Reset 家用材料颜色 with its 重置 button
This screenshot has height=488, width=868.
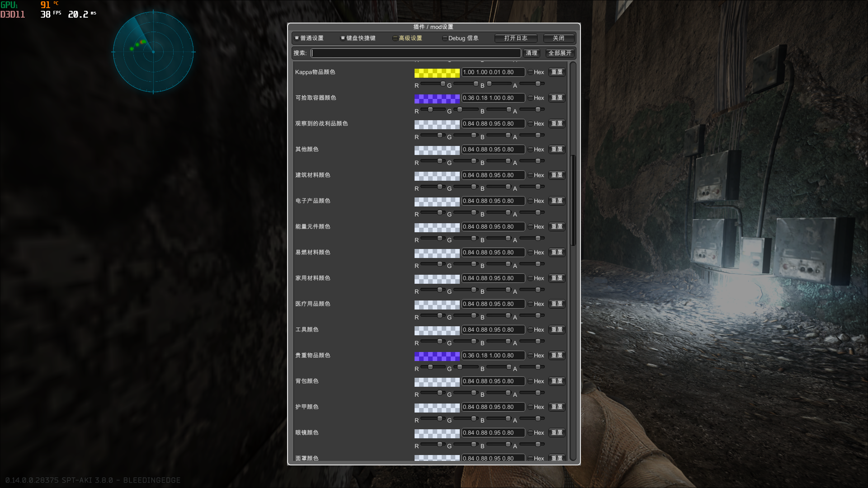(x=557, y=278)
